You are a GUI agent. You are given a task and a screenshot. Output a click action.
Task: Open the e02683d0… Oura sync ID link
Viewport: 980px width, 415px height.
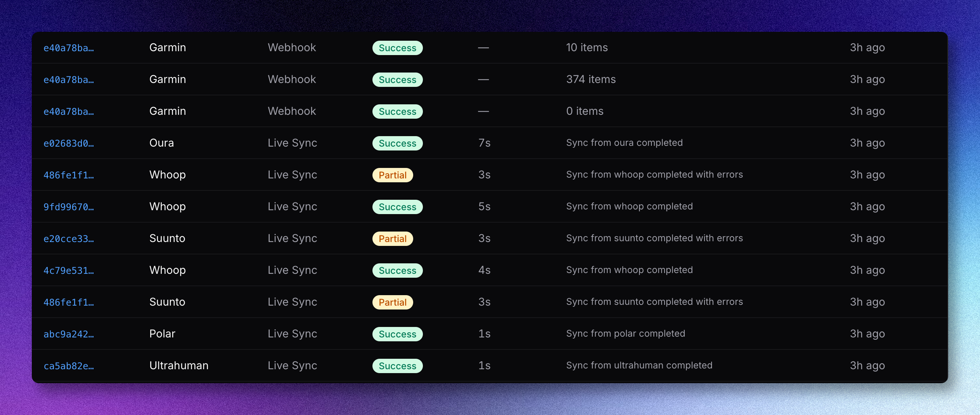point(69,144)
